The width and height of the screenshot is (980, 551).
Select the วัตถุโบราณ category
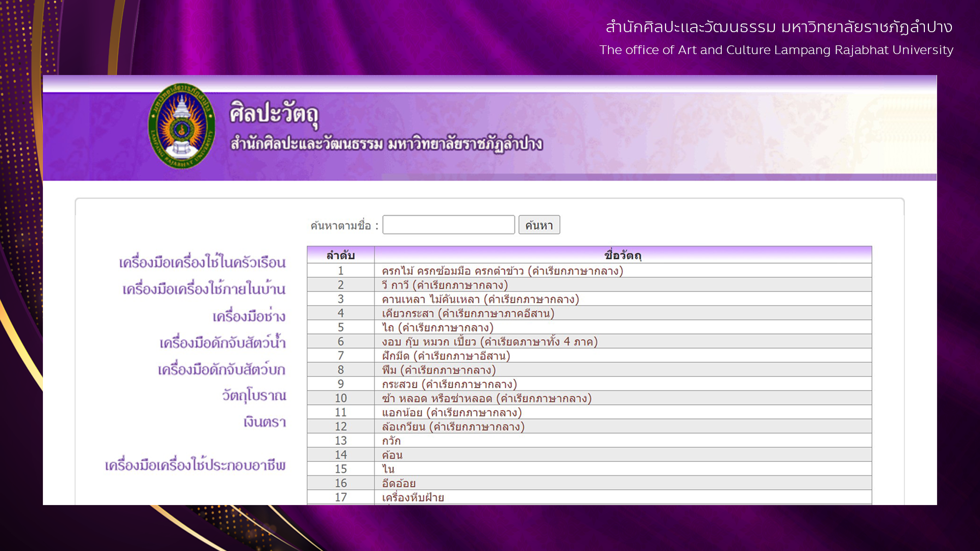[x=254, y=395]
